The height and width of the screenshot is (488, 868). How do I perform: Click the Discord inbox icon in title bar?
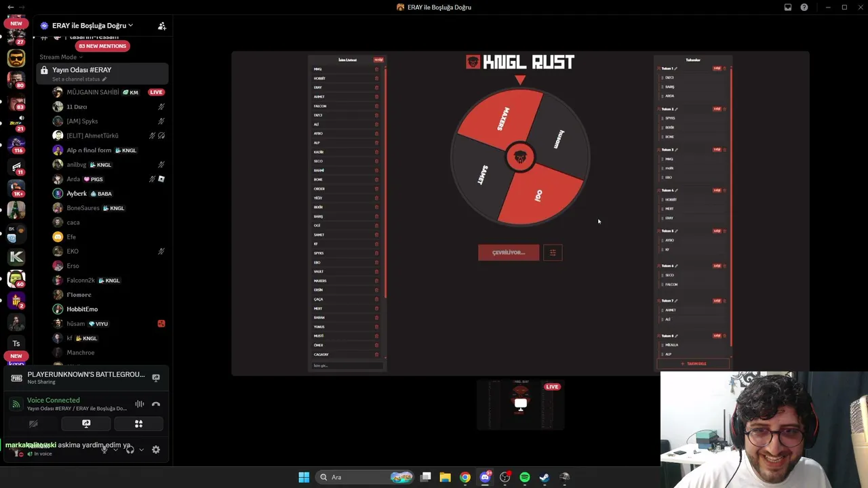click(788, 7)
